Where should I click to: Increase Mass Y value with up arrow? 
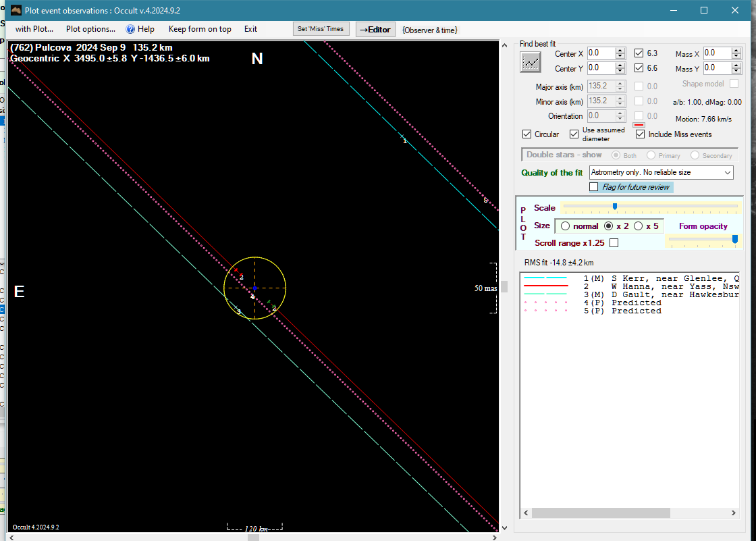click(736, 65)
